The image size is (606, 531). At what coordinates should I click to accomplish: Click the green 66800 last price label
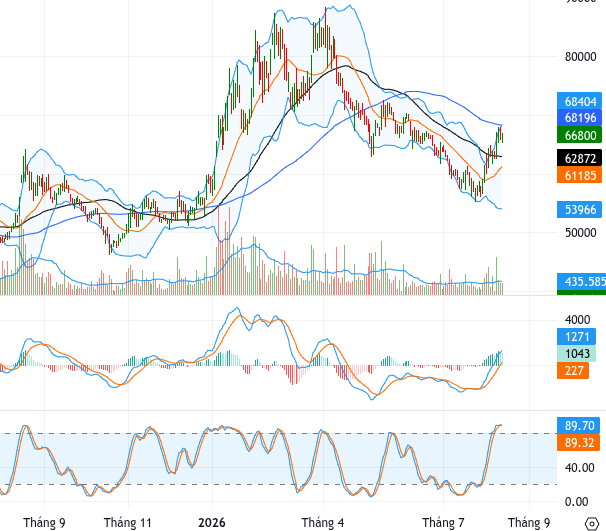580,135
